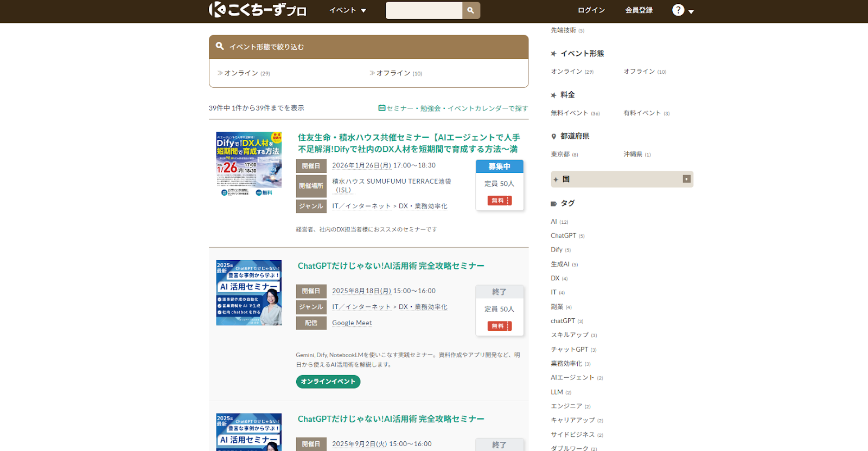Open the Dify DX seminar thumbnail
The height and width of the screenshot is (451, 868).
click(249, 164)
